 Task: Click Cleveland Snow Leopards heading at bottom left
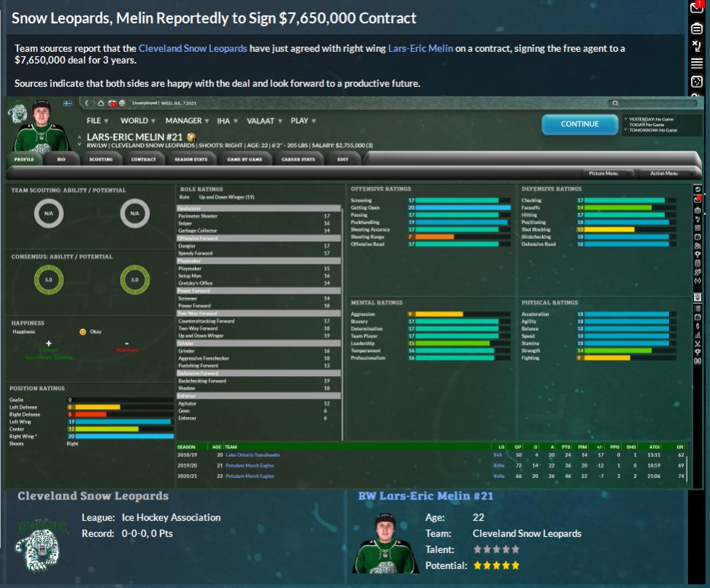93,496
